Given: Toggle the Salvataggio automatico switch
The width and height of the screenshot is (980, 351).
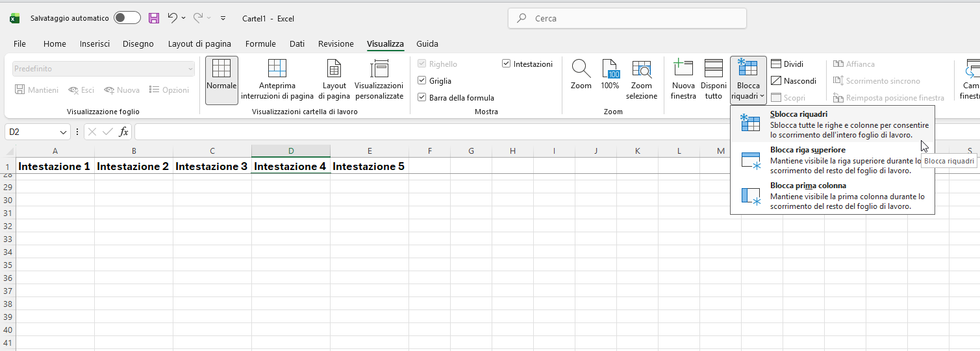Looking at the screenshot, I should pyautogui.click(x=127, y=18).
